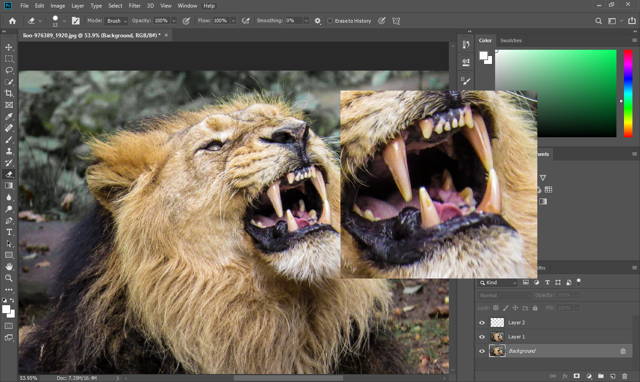This screenshot has height=382, width=640.
Task: Select the Move tool
Action: pos(9,47)
